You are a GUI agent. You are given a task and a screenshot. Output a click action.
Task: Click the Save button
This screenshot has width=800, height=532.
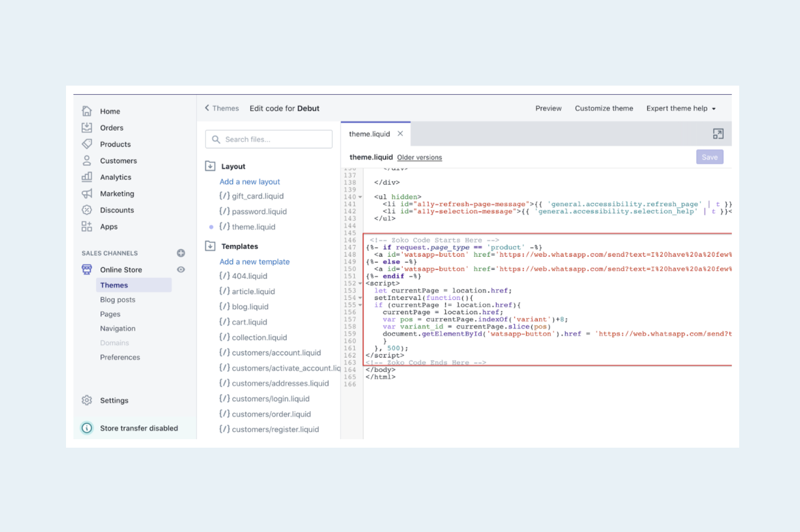[710, 157]
